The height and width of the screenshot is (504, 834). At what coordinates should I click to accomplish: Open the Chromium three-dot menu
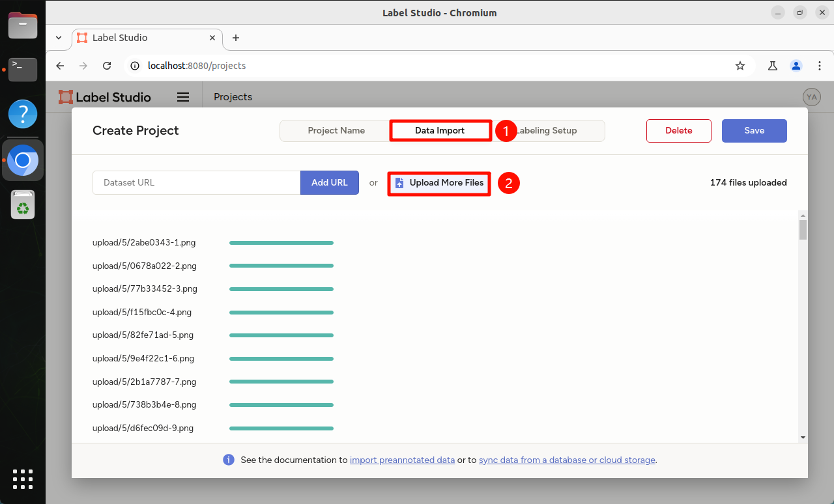820,66
